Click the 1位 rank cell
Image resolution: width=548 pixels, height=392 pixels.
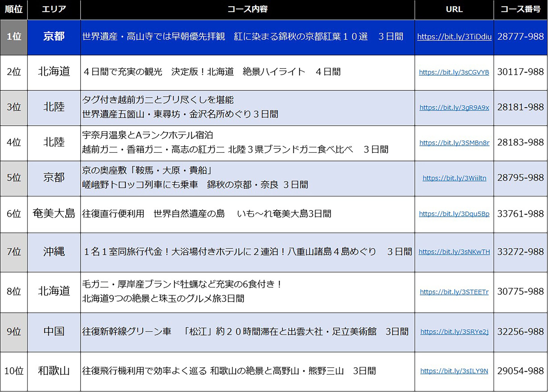point(14,37)
